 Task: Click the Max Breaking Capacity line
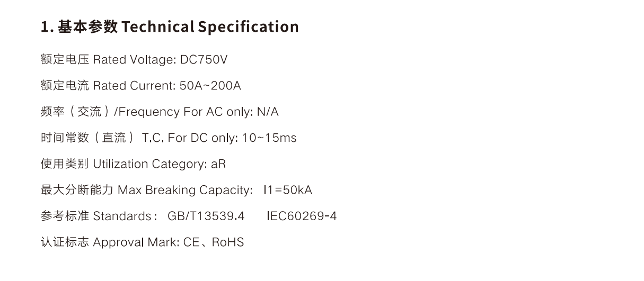177,190
